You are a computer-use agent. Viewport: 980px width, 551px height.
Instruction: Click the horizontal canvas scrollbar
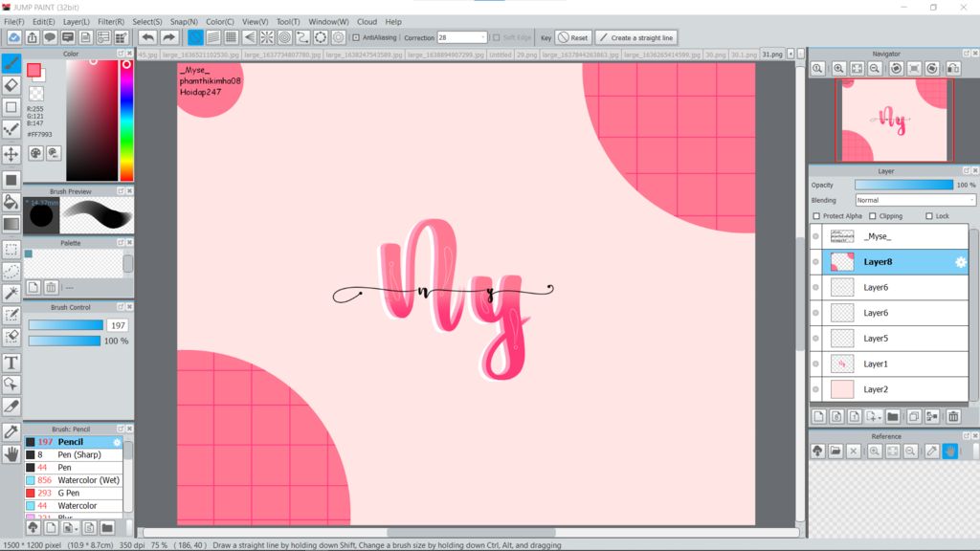point(471,533)
